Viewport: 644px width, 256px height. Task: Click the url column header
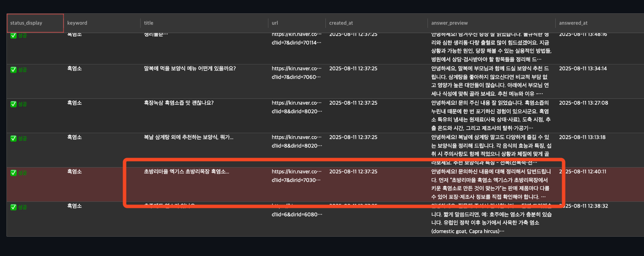pos(274,23)
